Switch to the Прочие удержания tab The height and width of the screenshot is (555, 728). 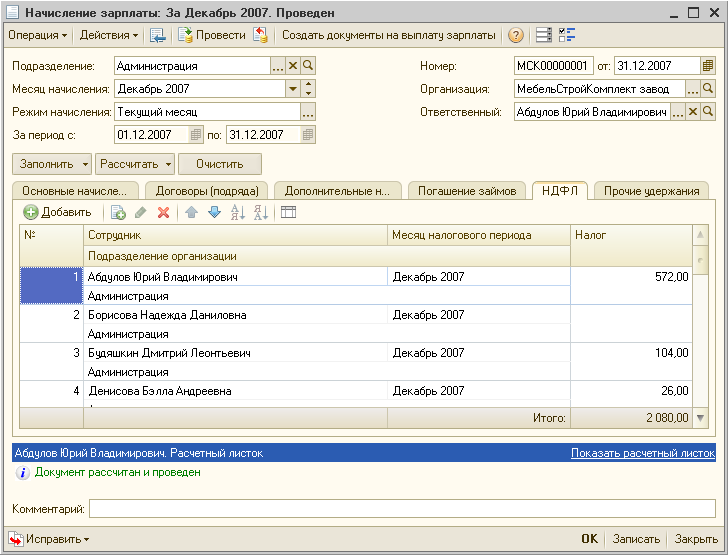[x=651, y=191]
